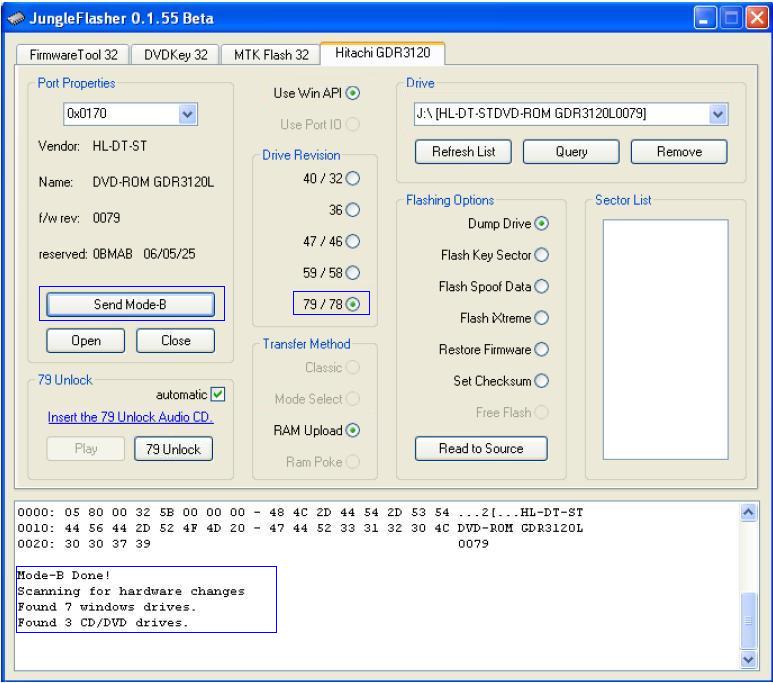The width and height of the screenshot is (773, 683).
Task: Click the JungleFlasher title bar app icon
Action: click(x=15, y=18)
